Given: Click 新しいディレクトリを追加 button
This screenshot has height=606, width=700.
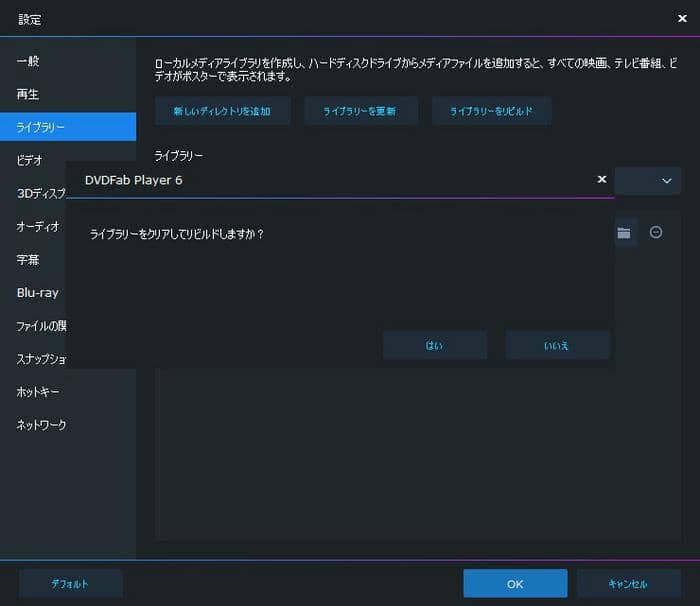Looking at the screenshot, I should (222, 111).
